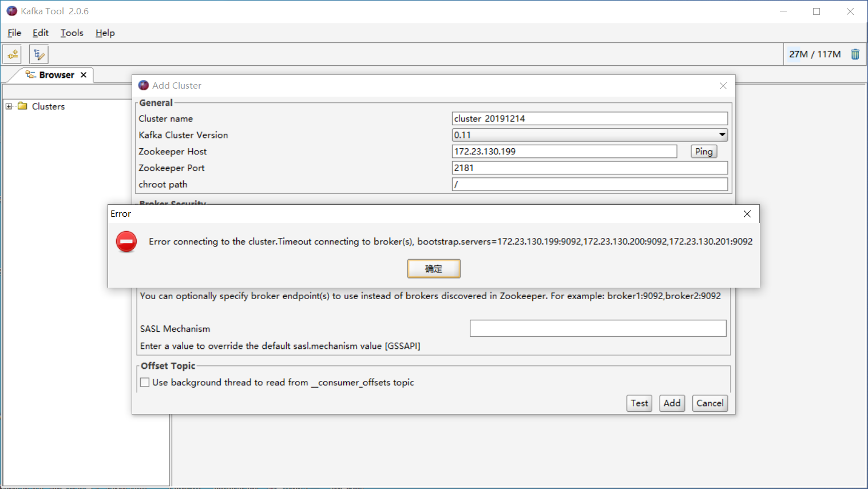Click the Kafka Cluster Version label
The image size is (868, 489).
click(183, 135)
